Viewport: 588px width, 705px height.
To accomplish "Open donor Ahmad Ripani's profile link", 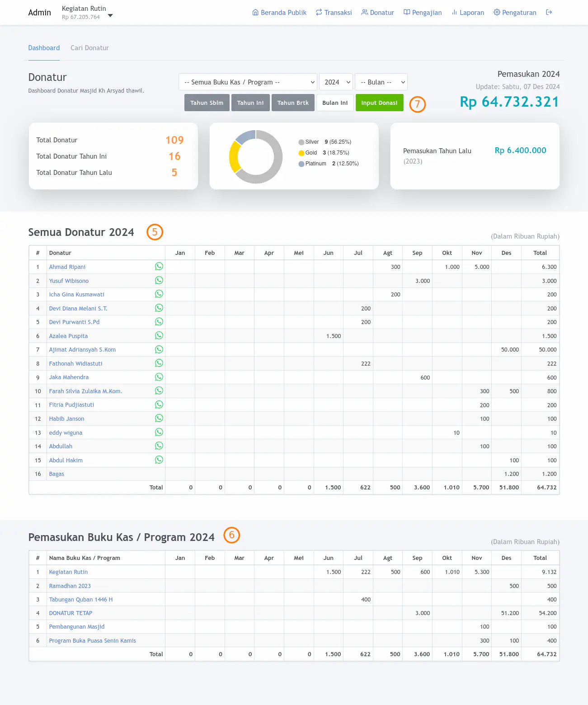I will tap(67, 267).
